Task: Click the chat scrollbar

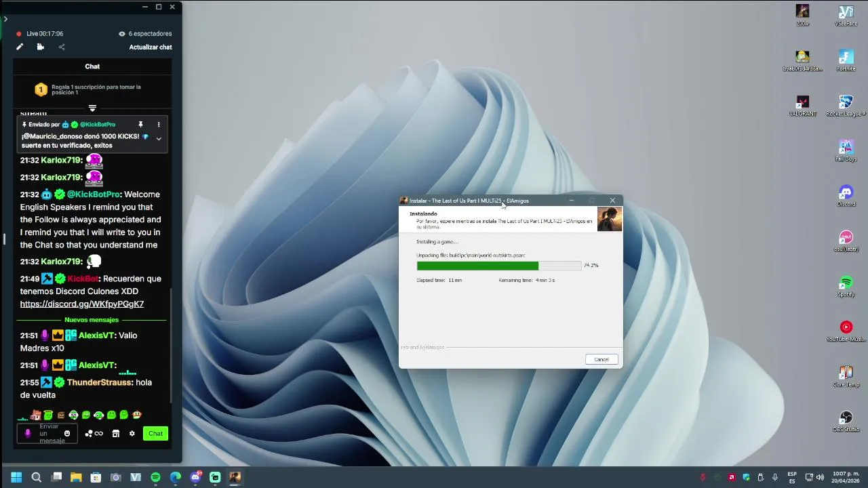Action: pyautogui.click(x=170, y=346)
